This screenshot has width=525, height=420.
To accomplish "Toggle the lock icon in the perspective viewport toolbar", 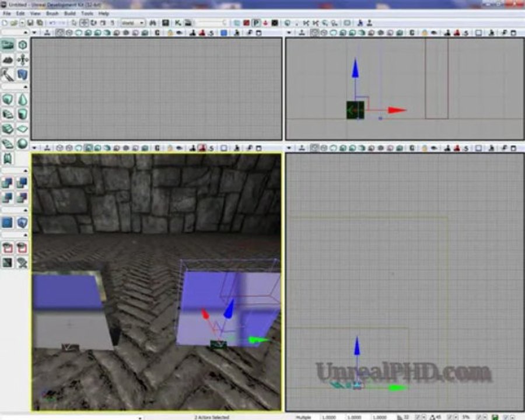I will (x=170, y=148).
